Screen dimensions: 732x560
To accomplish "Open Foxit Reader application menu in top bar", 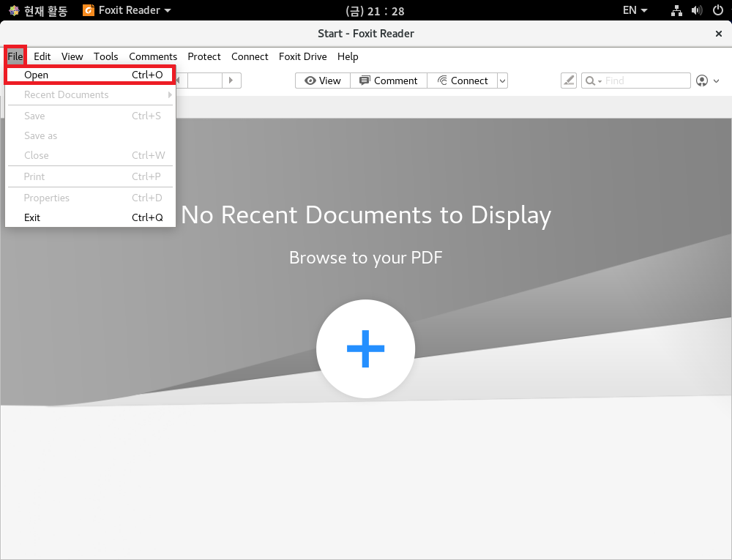I will click(127, 10).
